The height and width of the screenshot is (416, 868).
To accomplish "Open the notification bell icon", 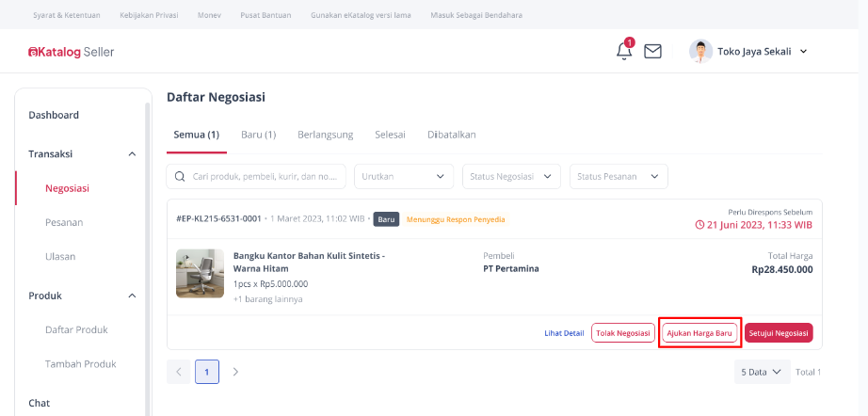I will pyautogui.click(x=624, y=50).
